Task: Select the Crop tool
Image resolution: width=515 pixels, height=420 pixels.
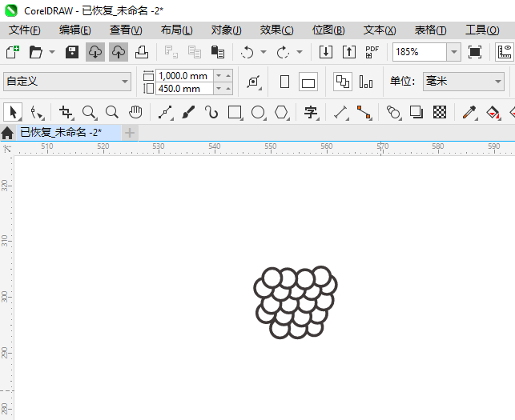Action: pyautogui.click(x=65, y=112)
